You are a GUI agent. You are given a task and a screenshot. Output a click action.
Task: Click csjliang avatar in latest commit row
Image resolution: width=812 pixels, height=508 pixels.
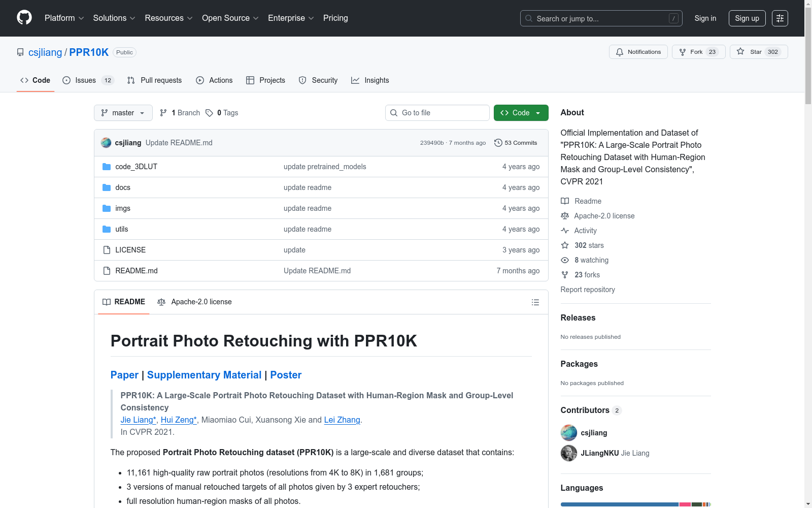tap(106, 143)
